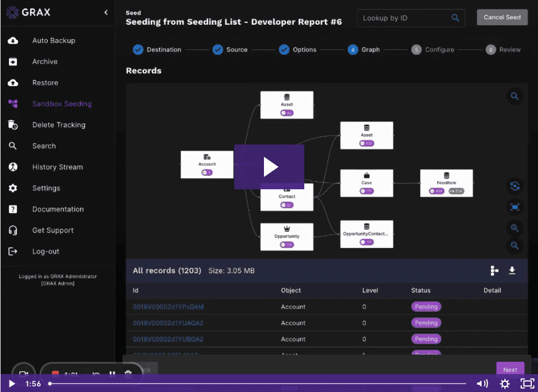Play the video with center play button
Image resolution: width=538 pixels, height=392 pixels.
(270, 167)
